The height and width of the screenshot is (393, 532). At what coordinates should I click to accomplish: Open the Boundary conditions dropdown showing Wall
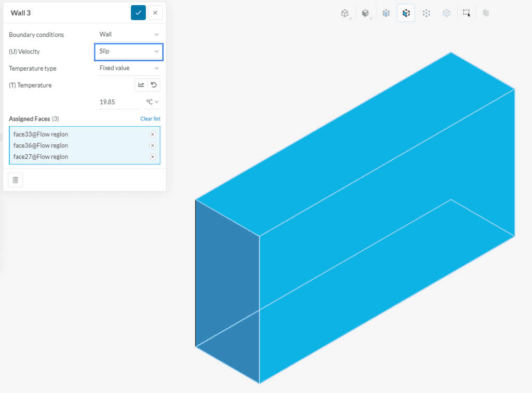point(128,34)
